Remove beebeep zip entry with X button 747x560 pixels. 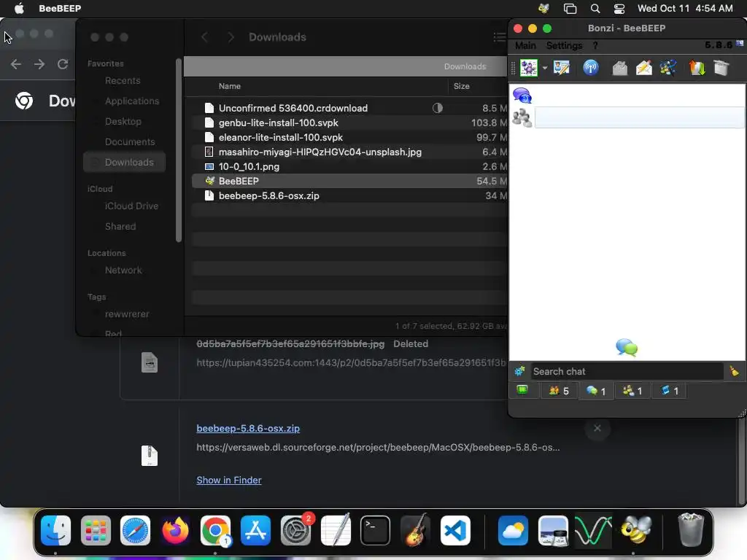click(597, 428)
